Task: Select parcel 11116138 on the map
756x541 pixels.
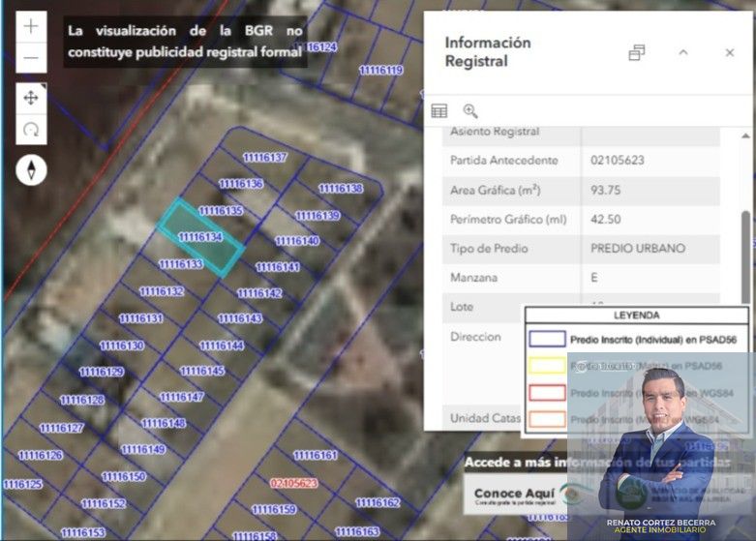Action: 341,189
